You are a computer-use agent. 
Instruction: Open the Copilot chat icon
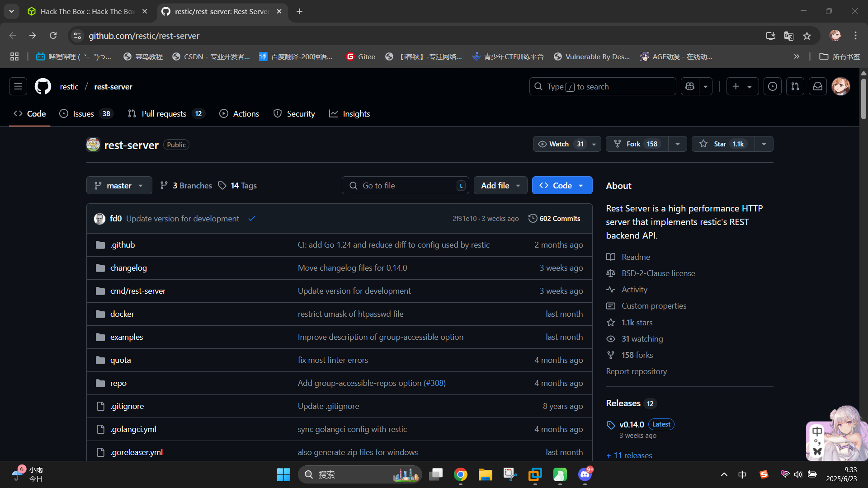[690, 86]
